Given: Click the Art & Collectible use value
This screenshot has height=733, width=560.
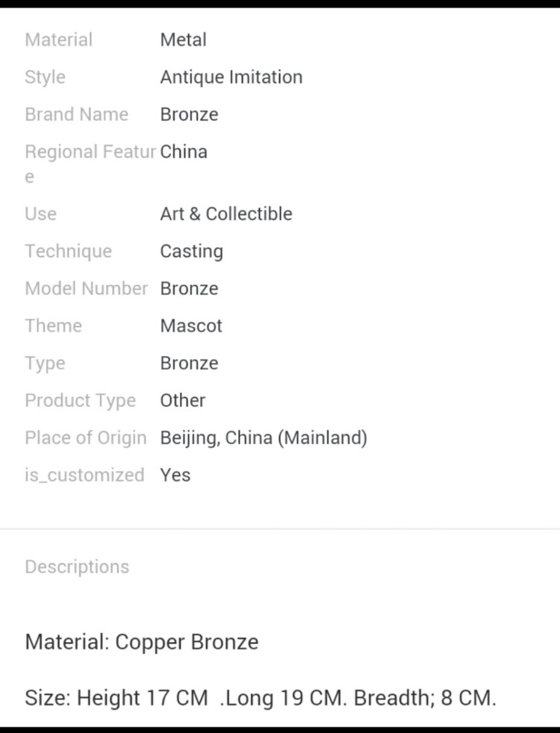Looking at the screenshot, I should click(225, 213).
